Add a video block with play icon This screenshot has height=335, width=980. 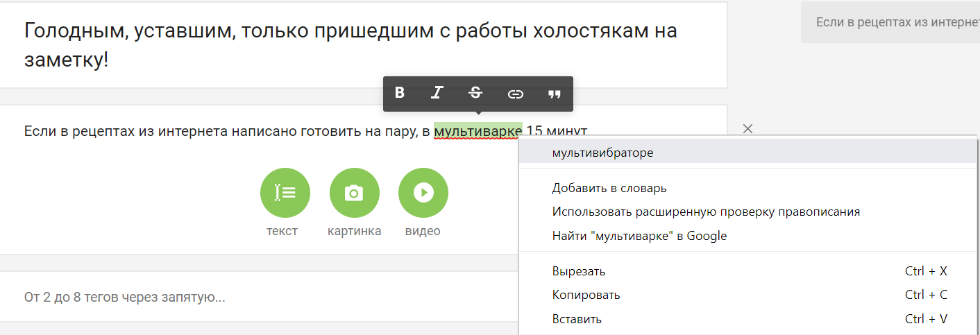coord(423,193)
